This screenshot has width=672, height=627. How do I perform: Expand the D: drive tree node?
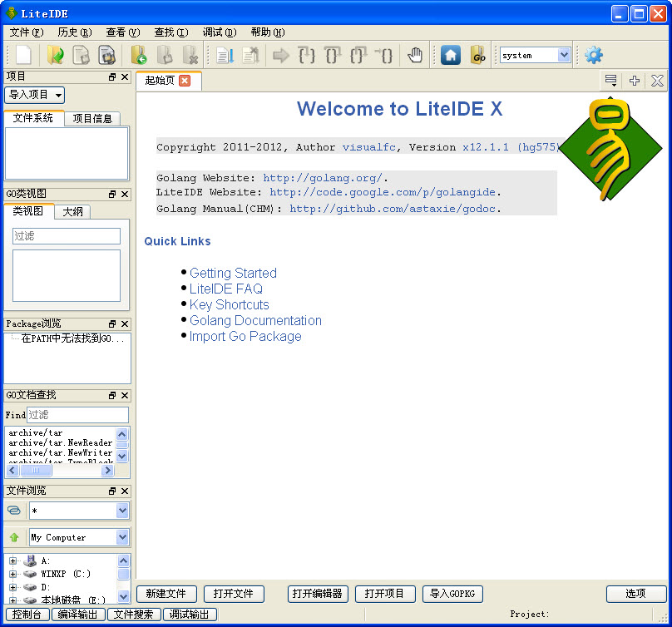click(x=12, y=587)
